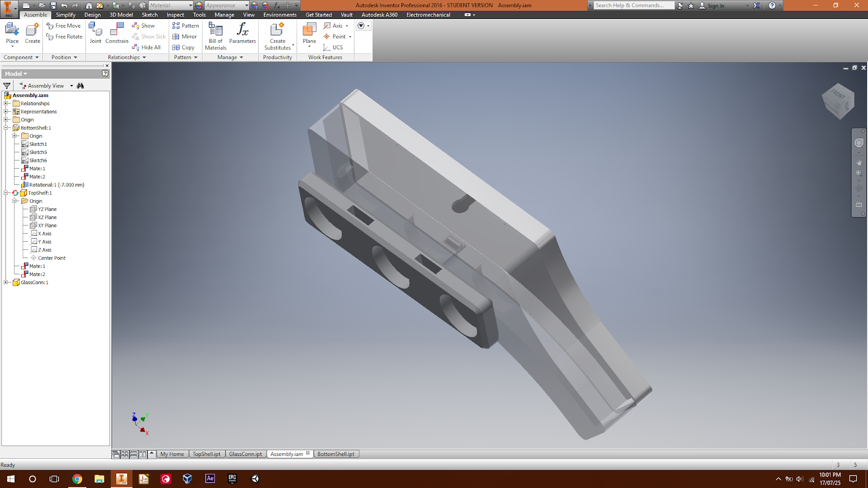The image size is (868, 488).
Task: Click the Home icon in quick access toolbar
Action: (x=89, y=5)
